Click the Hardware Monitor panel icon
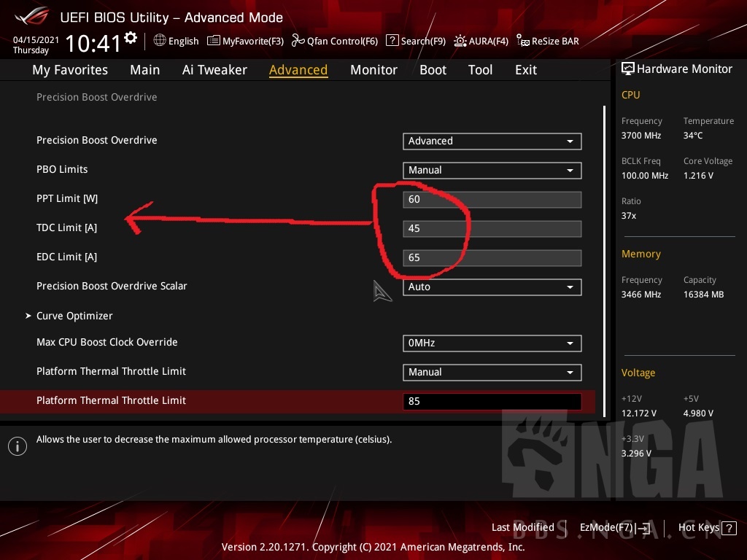The width and height of the screenshot is (747, 560). (x=628, y=69)
